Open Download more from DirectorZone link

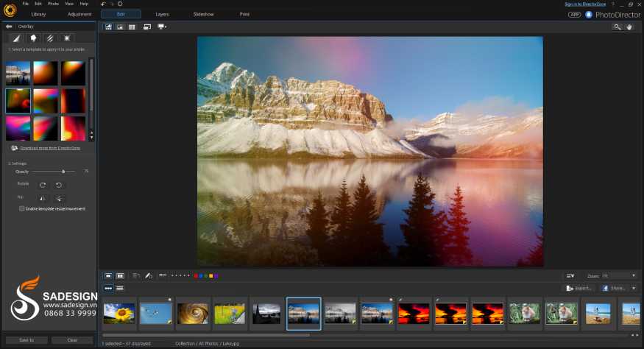(50, 148)
